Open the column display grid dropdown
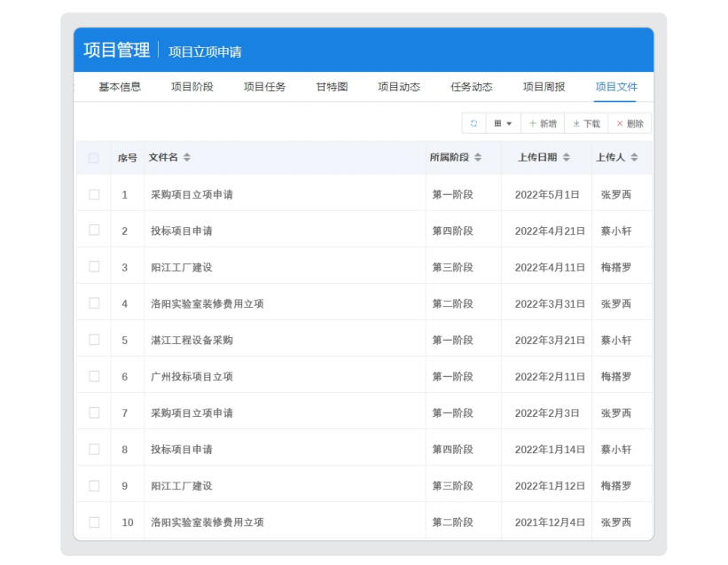 click(x=503, y=123)
